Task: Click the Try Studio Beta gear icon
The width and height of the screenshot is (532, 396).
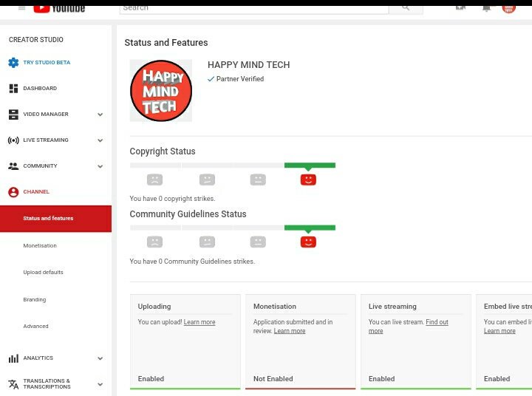Action: pos(13,63)
